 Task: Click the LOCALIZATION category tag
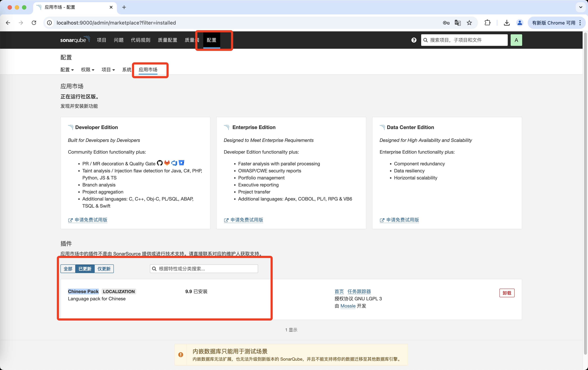click(119, 291)
